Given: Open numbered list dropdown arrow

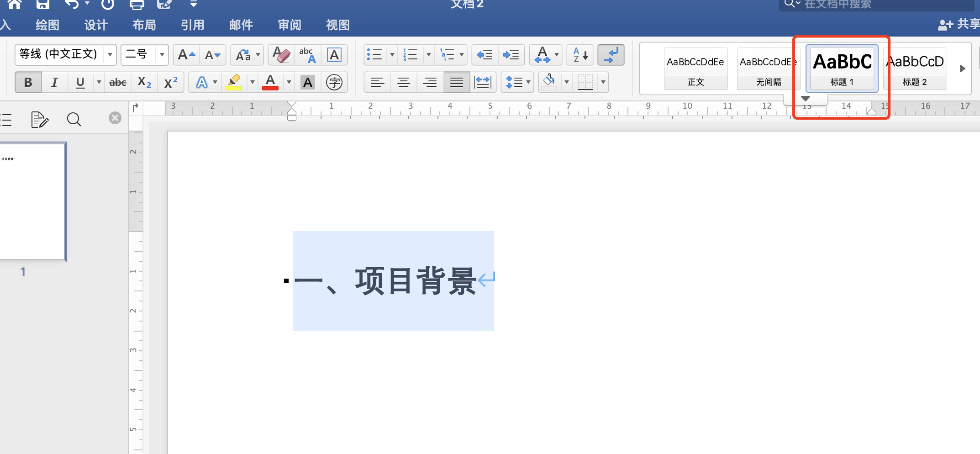Looking at the screenshot, I should pyautogui.click(x=428, y=55).
